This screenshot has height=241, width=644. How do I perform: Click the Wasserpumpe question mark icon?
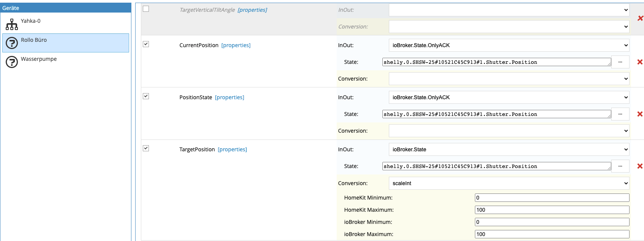(x=12, y=62)
